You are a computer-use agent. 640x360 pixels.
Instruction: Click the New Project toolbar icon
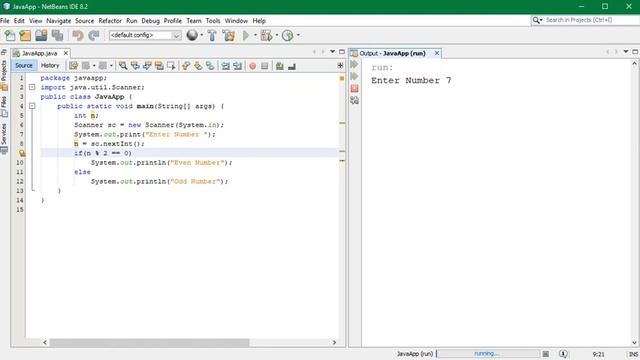25,36
